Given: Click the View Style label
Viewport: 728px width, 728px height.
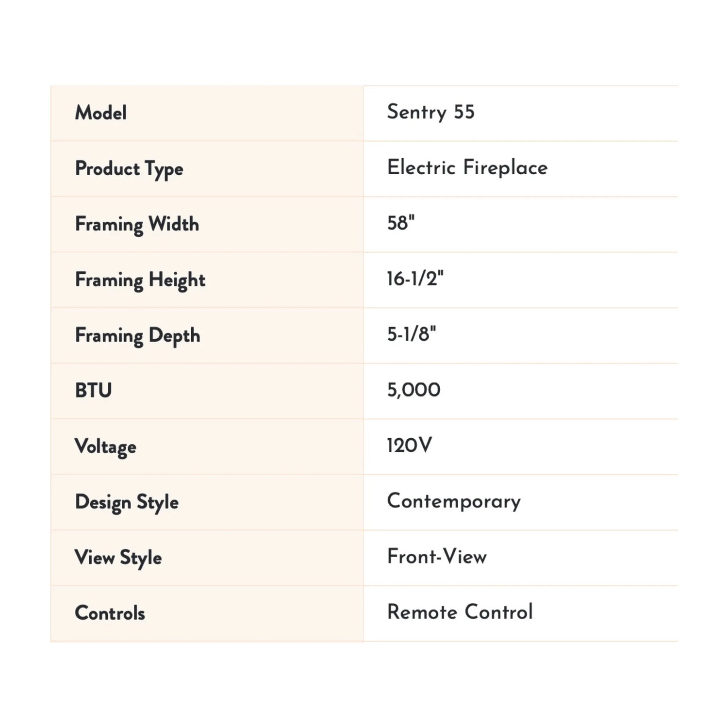Looking at the screenshot, I should (x=118, y=558).
